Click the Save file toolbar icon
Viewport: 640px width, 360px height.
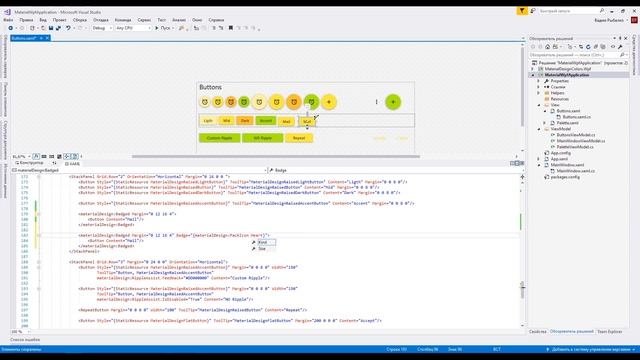pos(51,28)
